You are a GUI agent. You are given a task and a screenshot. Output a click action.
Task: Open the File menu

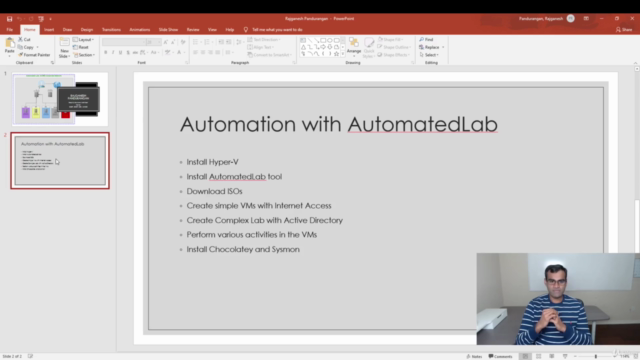(10, 30)
